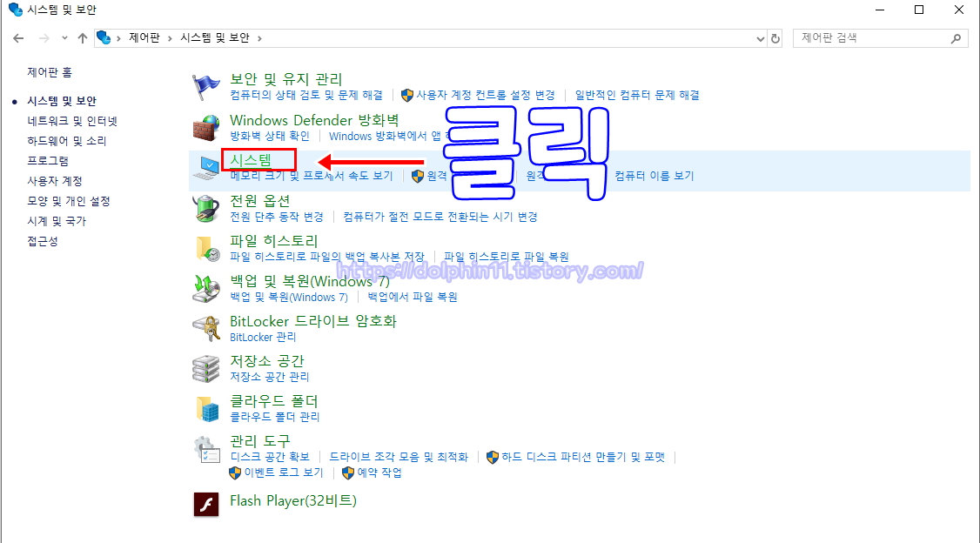Image resolution: width=980 pixels, height=543 pixels.
Task: Open Security and Maintenance flag icon
Action: click(x=205, y=88)
